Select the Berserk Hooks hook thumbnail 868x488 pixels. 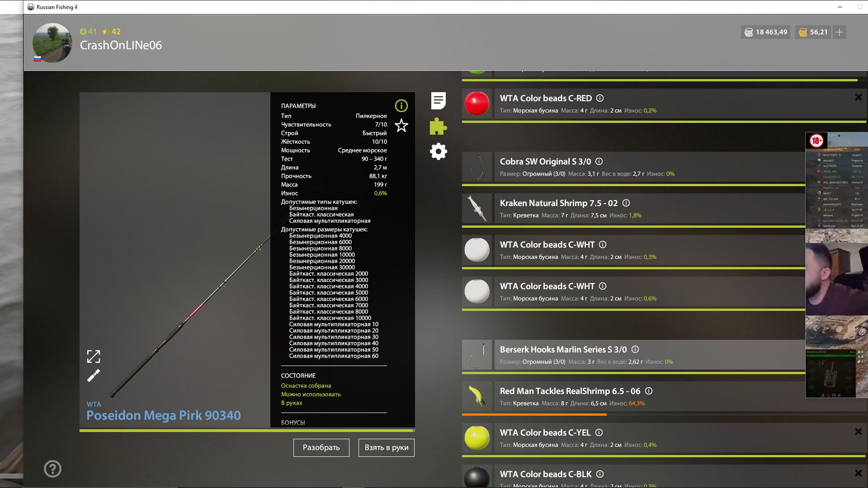[477, 355]
